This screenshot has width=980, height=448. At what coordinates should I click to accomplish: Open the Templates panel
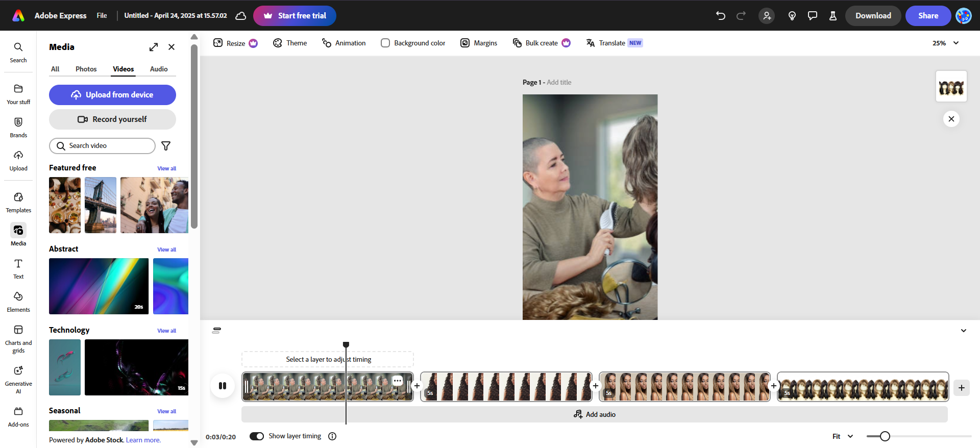18,203
